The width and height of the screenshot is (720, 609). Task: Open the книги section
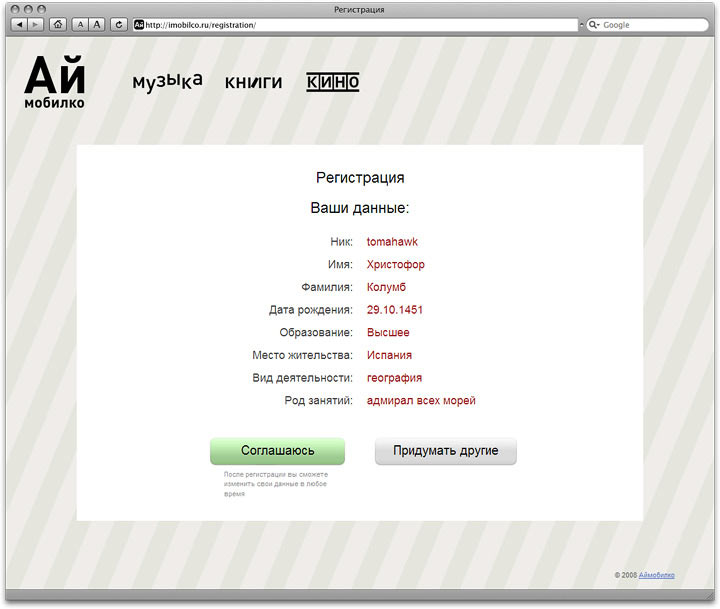[x=253, y=82]
